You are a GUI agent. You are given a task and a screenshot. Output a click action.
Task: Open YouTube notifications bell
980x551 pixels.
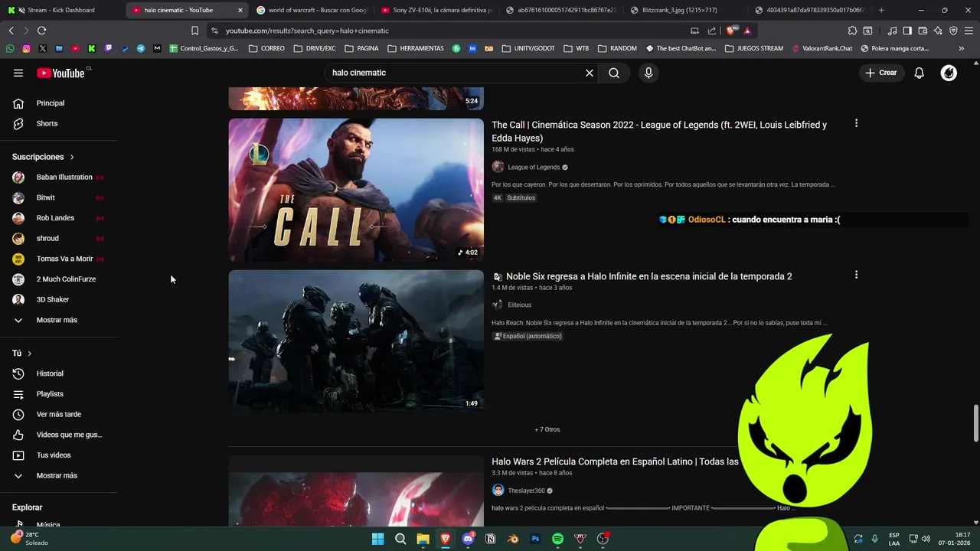point(920,73)
